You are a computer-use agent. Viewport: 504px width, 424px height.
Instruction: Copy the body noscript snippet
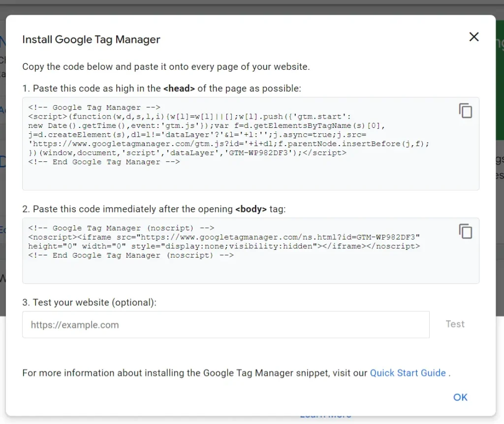point(465,231)
